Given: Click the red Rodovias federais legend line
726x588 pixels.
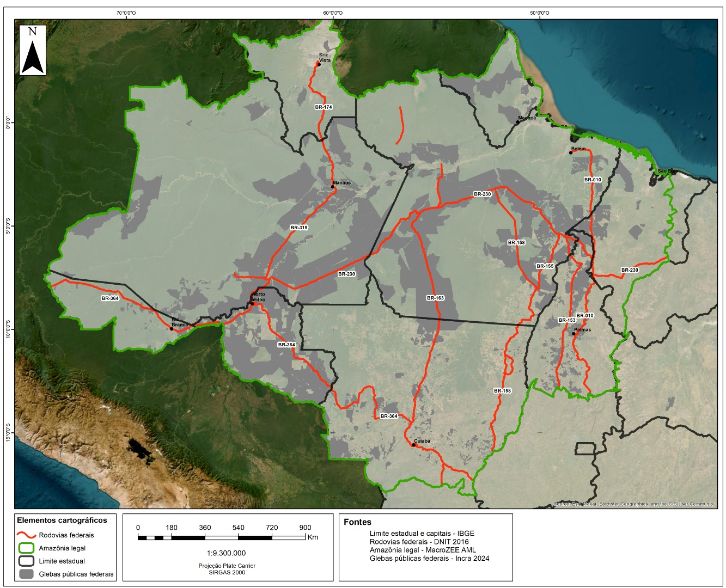Looking at the screenshot, I should click(26, 535).
